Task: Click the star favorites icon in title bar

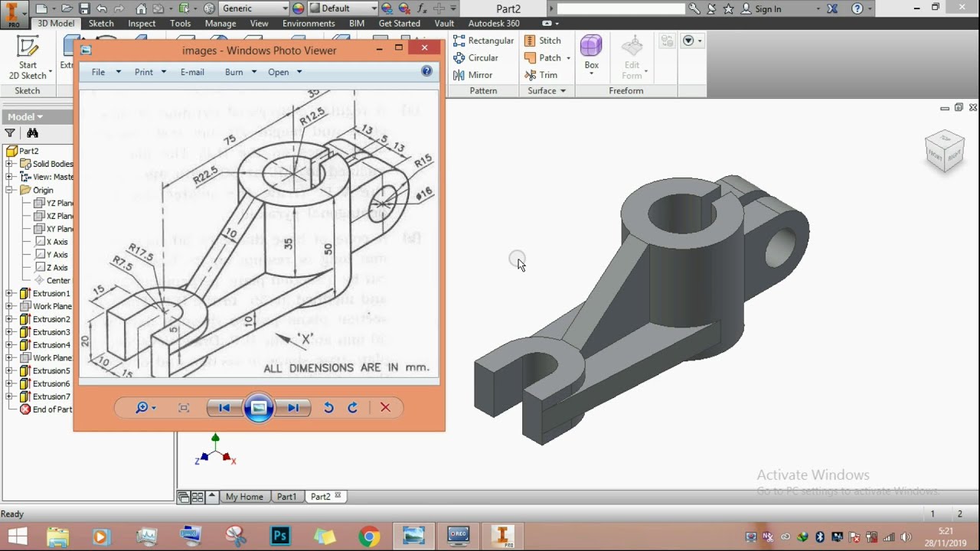Action: click(x=728, y=8)
